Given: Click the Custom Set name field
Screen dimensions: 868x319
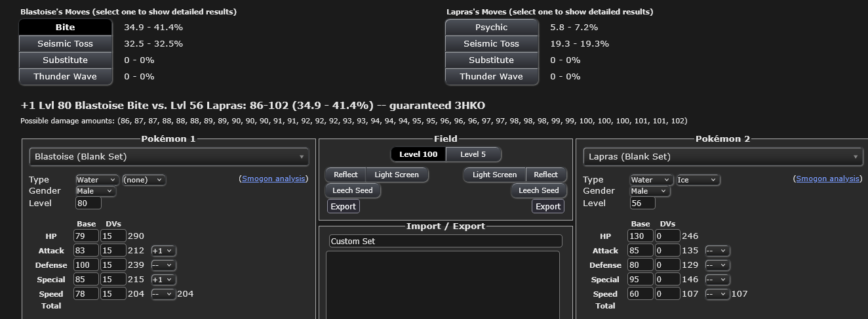Looking at the screenshot, I should click(446, 241).
